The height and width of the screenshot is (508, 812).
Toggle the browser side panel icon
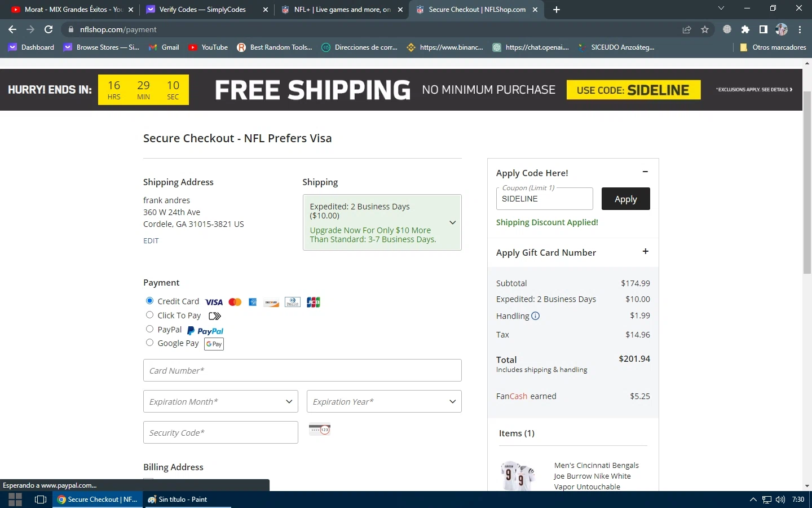click(x=764, y=29)
